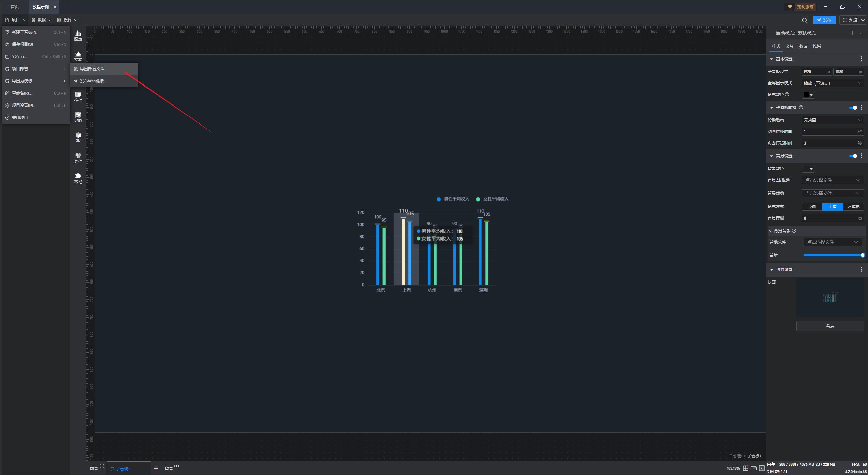Click the 截屏 screenshot button
The image size is (868, 475).
click(x=830, y=326)
